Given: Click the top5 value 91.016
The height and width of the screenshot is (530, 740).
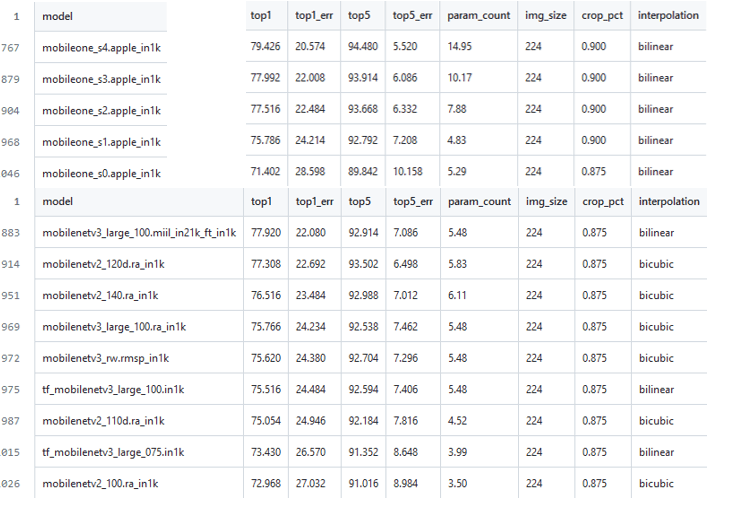Looking at the screenshot, I should pos(363,483).
